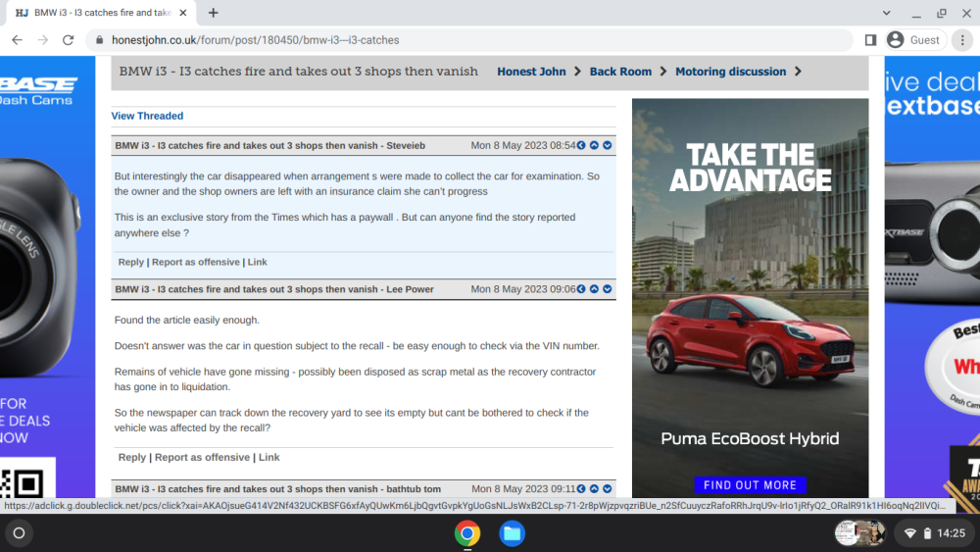
Task: Click the browser forward arrow
Action: click(x=42, y=40)
